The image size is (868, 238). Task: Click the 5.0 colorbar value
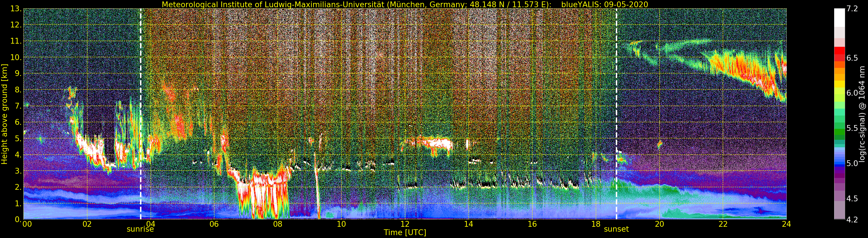click(x=852, y=163)
